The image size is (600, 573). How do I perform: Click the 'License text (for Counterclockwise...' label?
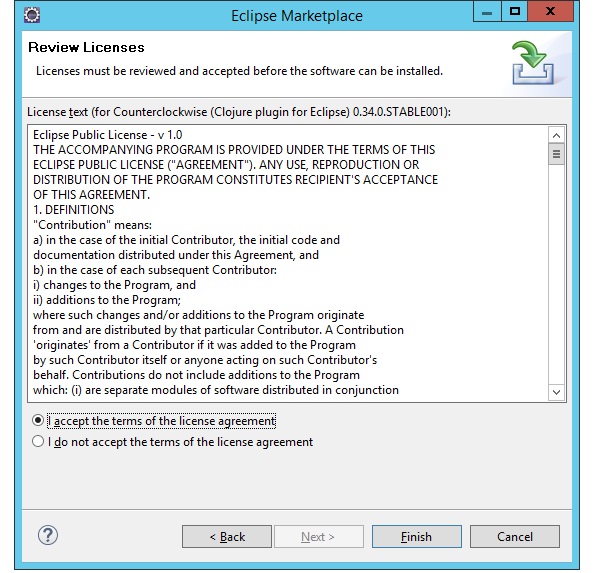tap(239, 112)
